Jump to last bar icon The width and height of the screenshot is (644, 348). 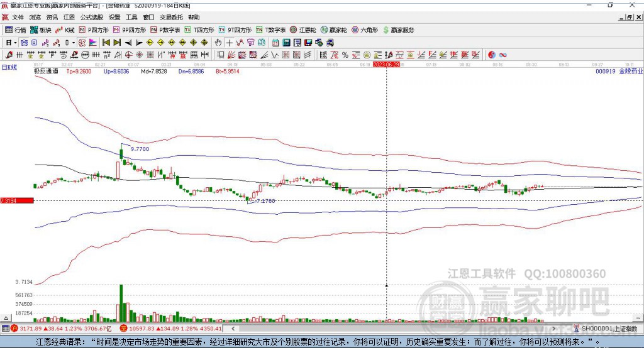117,43
